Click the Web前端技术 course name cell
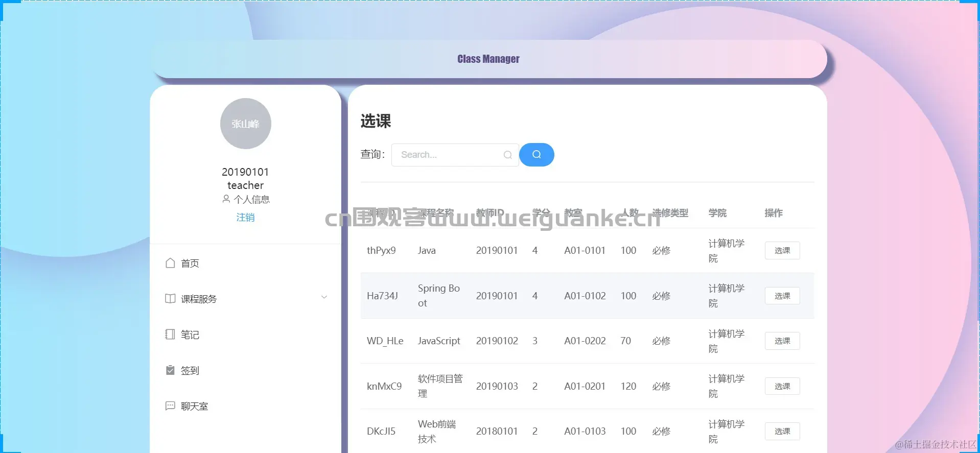980x453 pixels. point(437,432)
